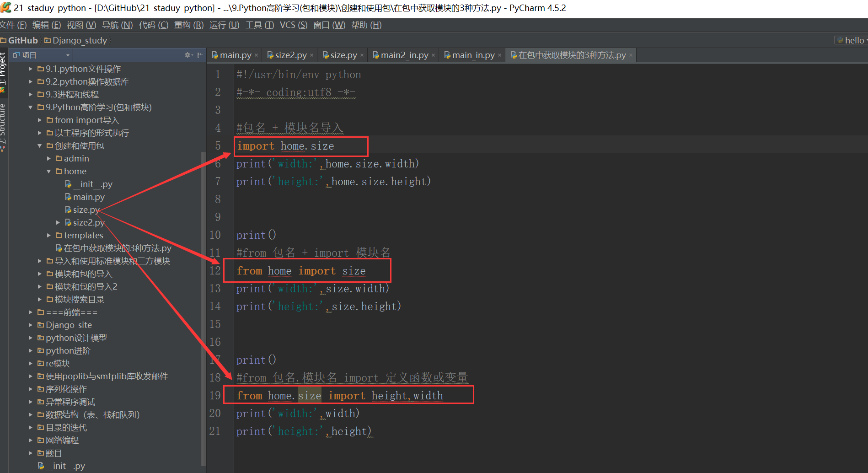Open the 视图 (V) menu
The width and height of the screenshot is (868, 473).
coord(81,25)
